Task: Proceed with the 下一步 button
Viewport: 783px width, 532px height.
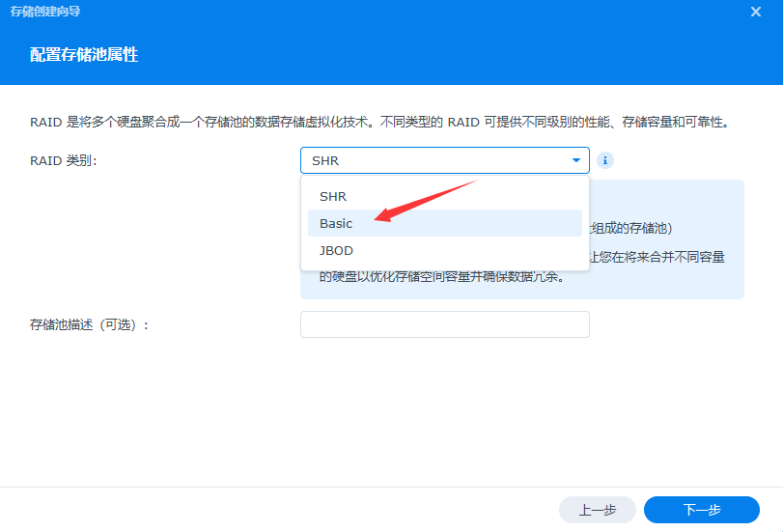Action: point(702,510)
